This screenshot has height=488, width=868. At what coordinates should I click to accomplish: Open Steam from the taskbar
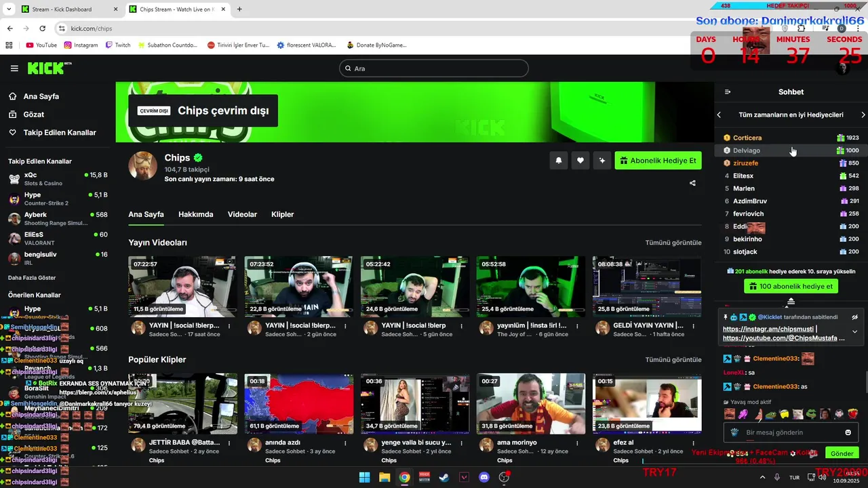(443, 477)
